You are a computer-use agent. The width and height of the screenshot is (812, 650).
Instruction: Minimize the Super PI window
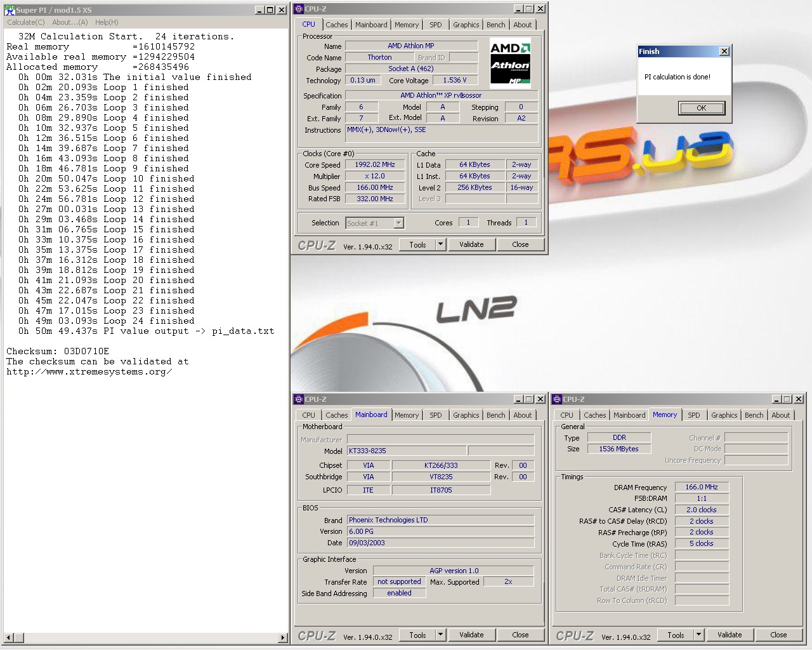(x=260, y=10)
